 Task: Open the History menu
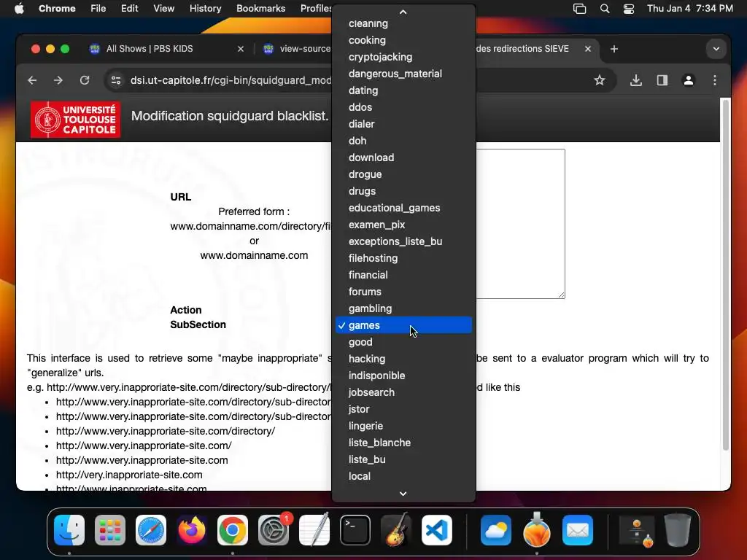coord(205,9)
